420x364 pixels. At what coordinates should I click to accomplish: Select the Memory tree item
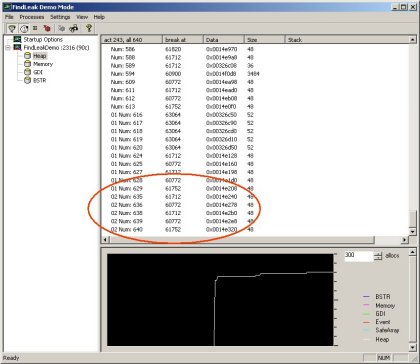43,64
